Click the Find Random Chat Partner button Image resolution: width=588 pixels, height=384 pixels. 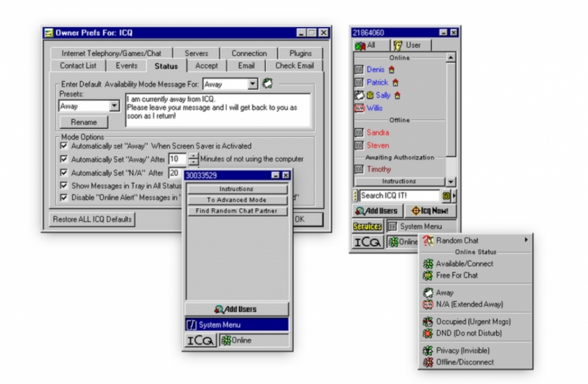click(x=237, y=211)
